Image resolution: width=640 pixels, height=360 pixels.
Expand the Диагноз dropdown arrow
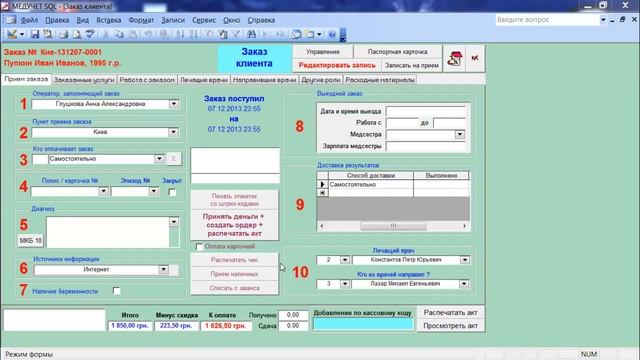(x=174, y=222)
